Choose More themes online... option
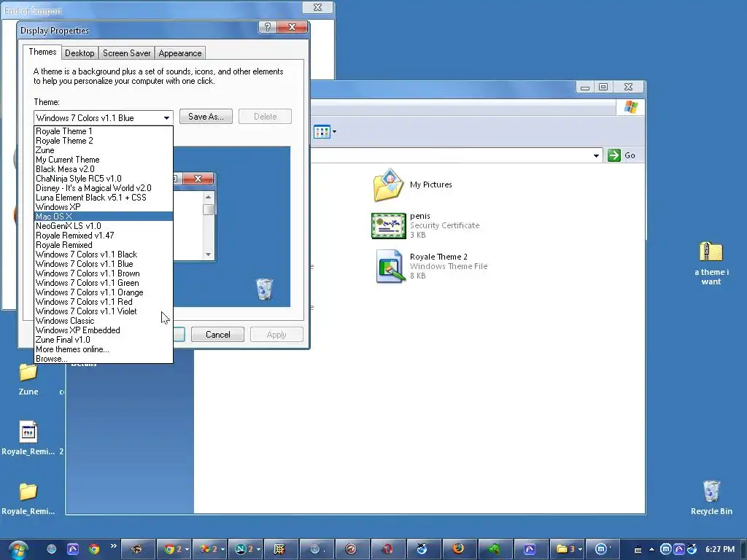 [104, 349]
